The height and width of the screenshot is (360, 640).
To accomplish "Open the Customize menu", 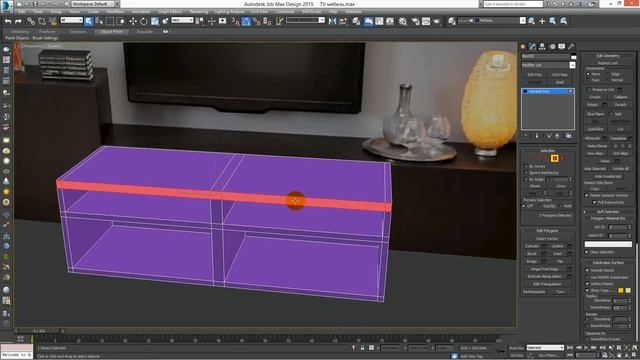I will (x=285, y=12).
